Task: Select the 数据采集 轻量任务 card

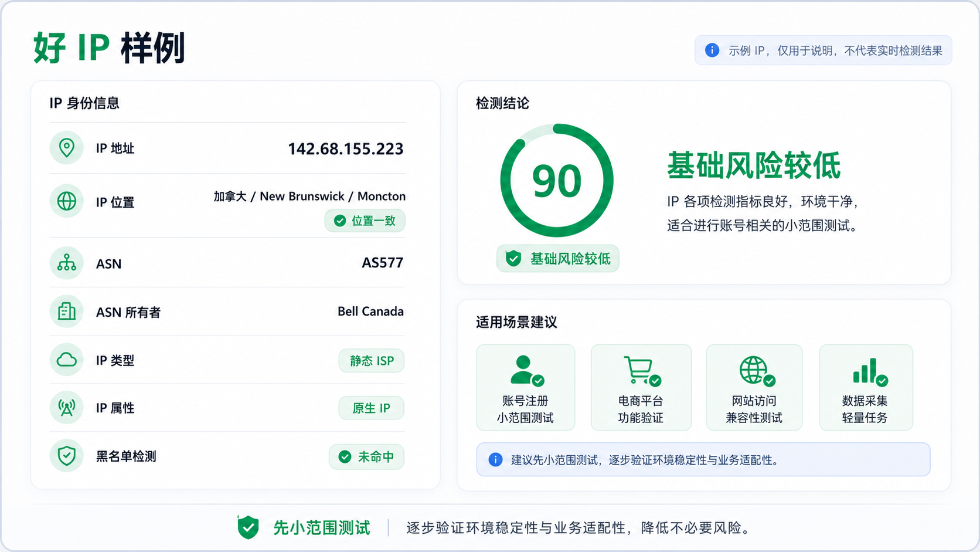Action: click(866, 387)
